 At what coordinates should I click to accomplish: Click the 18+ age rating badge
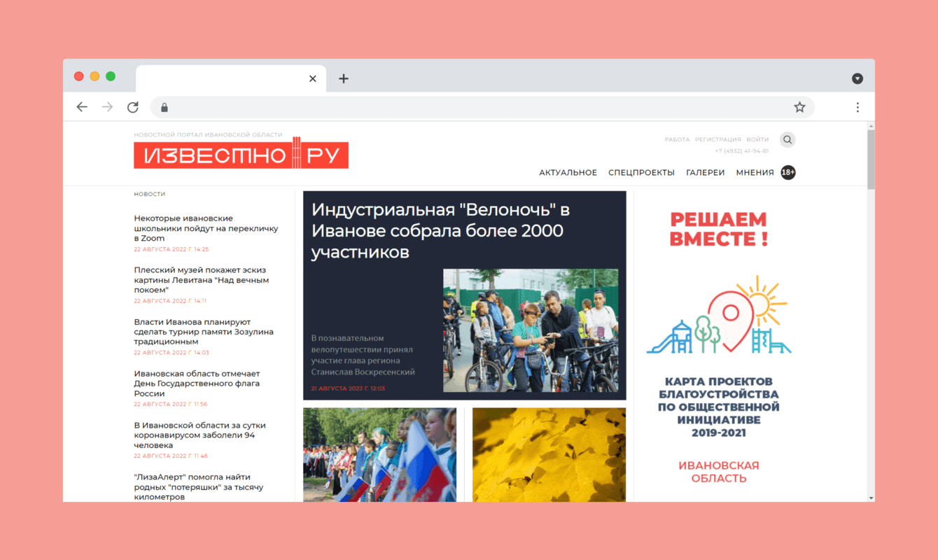787,172
